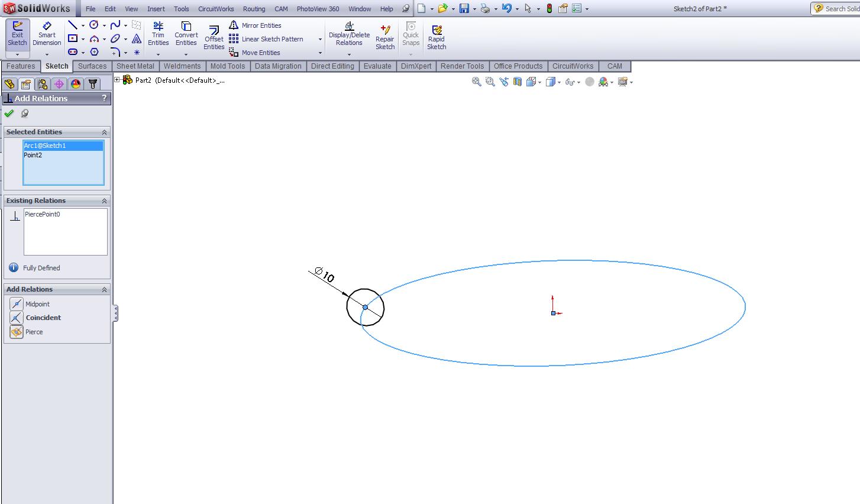Click the Save icon
860x504 pixels.
coord(464,8)
